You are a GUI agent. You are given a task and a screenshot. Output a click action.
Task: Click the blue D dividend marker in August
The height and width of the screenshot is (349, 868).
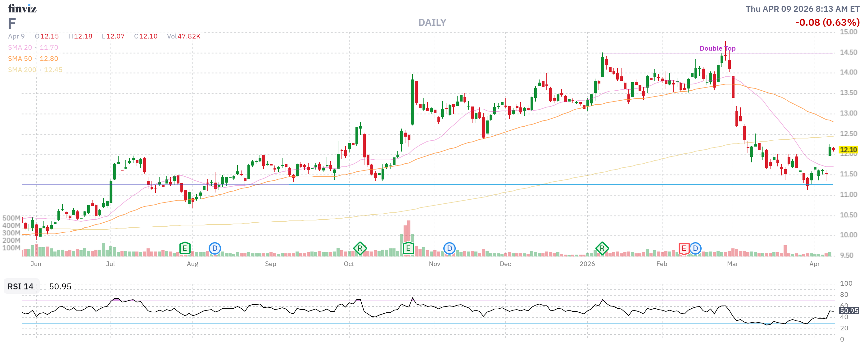(215, 249)
